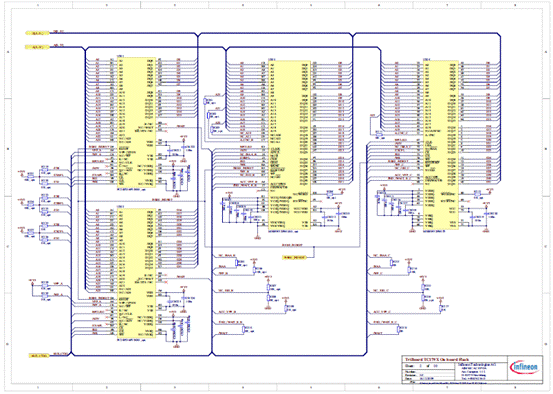553x394 pixels.
Task: Click the sheet number field in the title block
Action: coord(430,366)
